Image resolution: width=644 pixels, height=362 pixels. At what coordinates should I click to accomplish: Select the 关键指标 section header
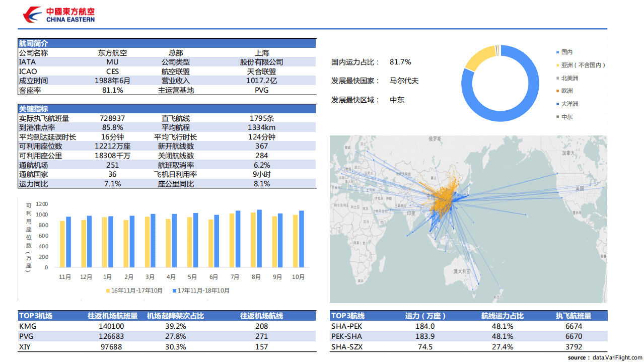click(x=33, y=109)
